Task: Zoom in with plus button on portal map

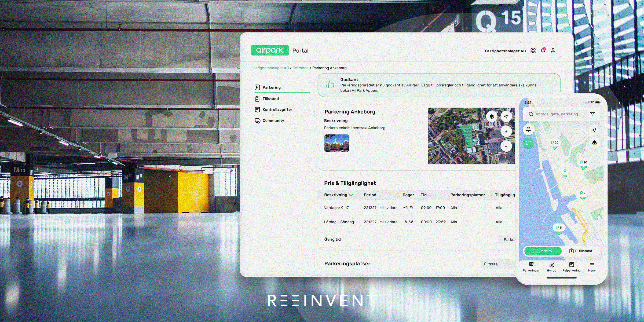Action: [x=506, y=131]
